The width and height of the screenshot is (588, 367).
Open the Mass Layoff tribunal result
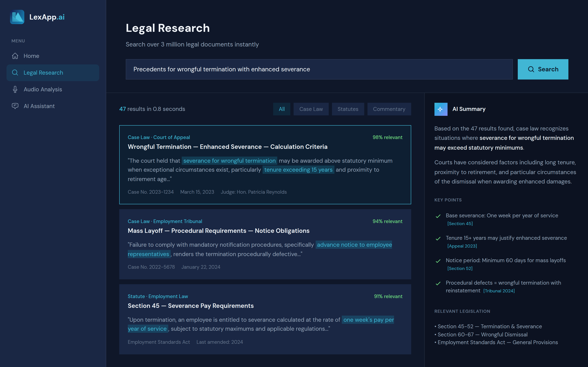[265, 244]
